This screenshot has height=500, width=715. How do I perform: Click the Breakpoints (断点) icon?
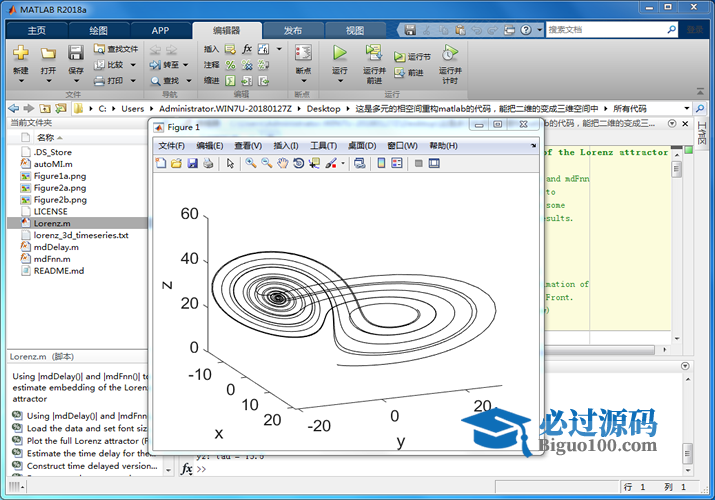coord(303,53)
